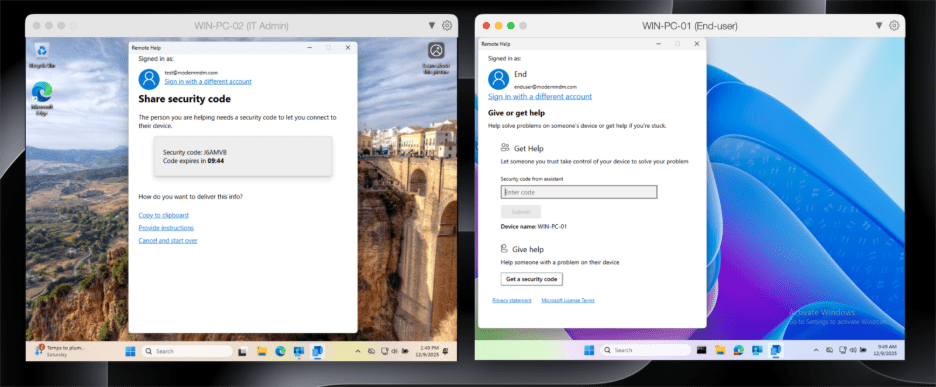
Task: Click the monitor app icon beside Edge on WIN-PC-02 taskbar
Action: (x=299, y=351)
